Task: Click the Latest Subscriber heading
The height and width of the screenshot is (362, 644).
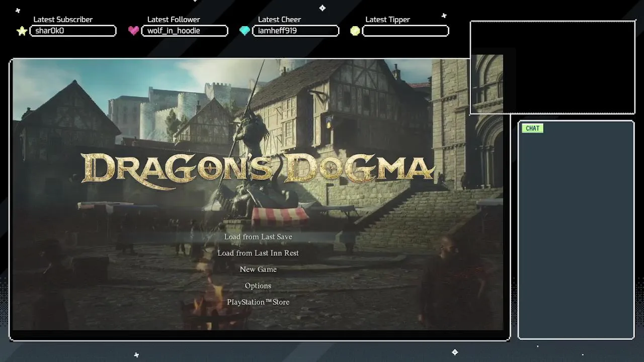Action: pos(63,20)
